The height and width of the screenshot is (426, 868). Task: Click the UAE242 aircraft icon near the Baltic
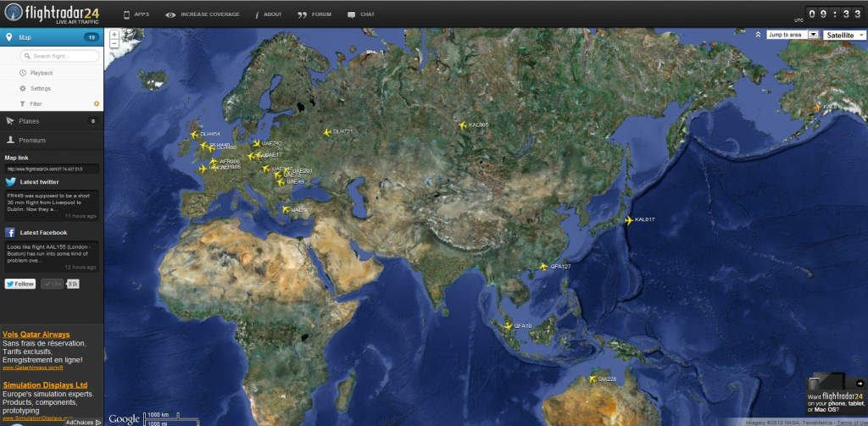click(257, 143)
